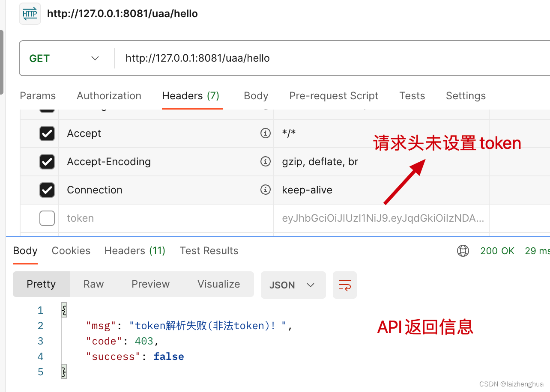Open the Test Results tab
This screenshot has height=392, width=550.
pyautogui.click(x=209, y=251)
